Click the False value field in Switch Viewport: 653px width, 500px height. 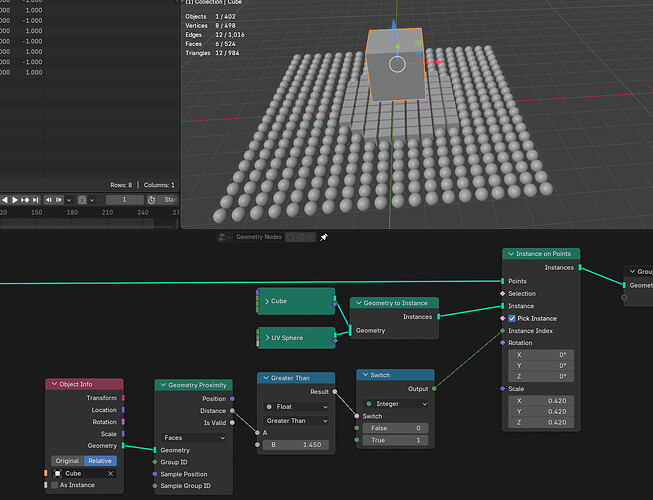coord(395,428)
